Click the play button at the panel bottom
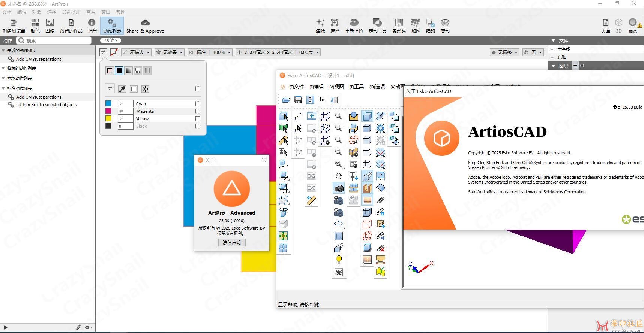Viewport: 644px width, 333px height. (x=5, y=327)
